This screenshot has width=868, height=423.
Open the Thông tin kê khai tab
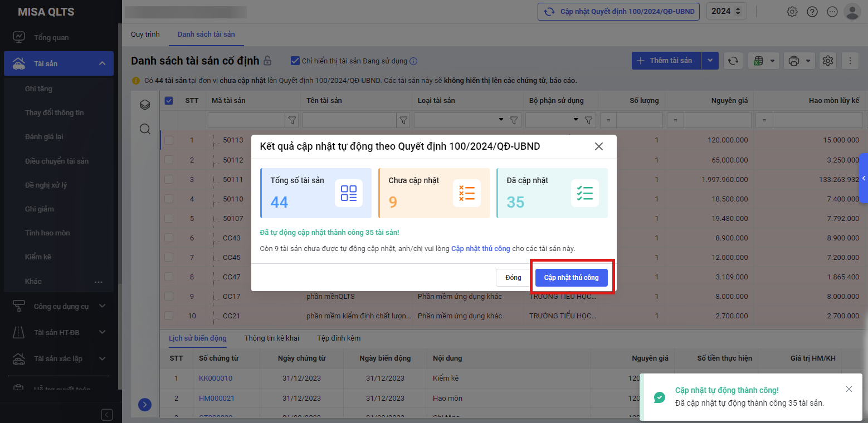coord(271,338)
